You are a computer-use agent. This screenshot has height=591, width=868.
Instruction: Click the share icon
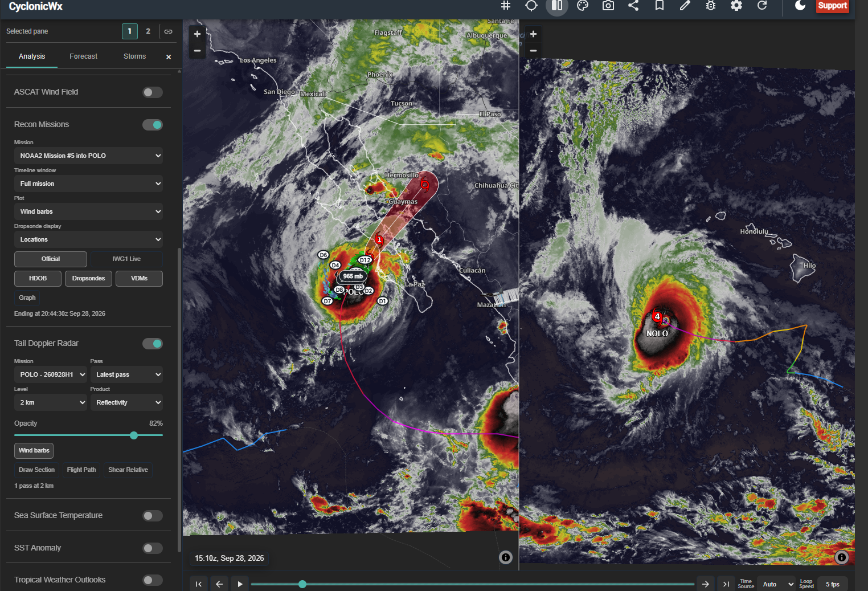(633, 6)
